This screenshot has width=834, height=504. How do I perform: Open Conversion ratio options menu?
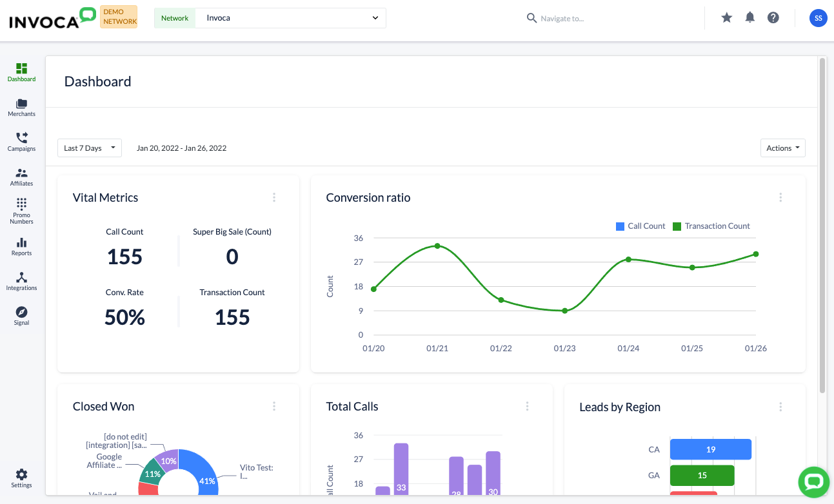(x=780, y=198)
